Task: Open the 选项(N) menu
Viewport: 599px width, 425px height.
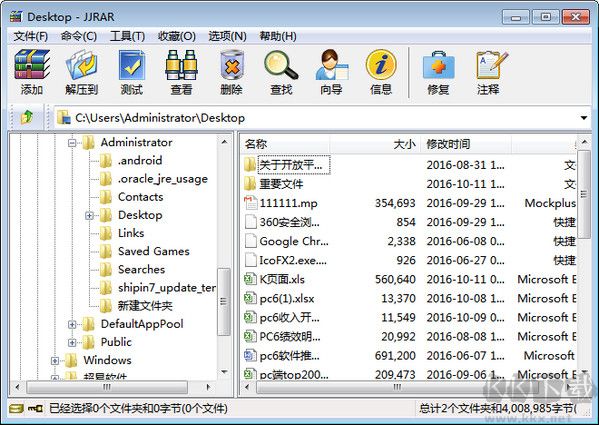Action: tap(227, 36)
